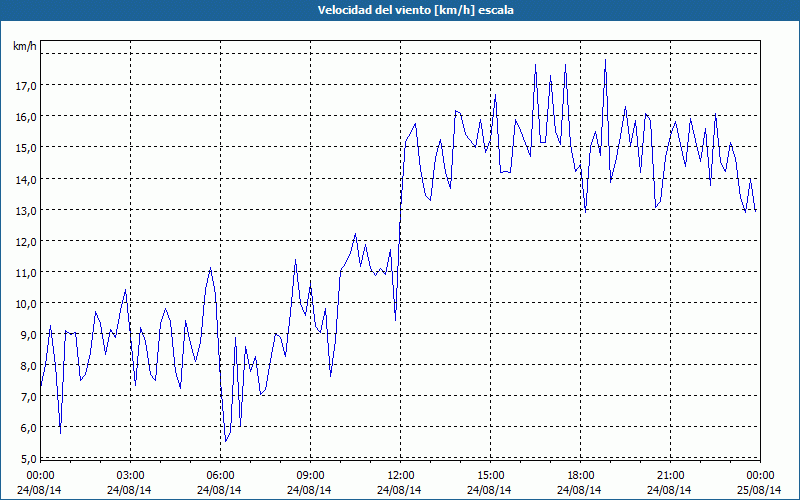The image size is (800, 500).
Task: Select the "5,0" minimum axis value
Action: coord(28,459)
